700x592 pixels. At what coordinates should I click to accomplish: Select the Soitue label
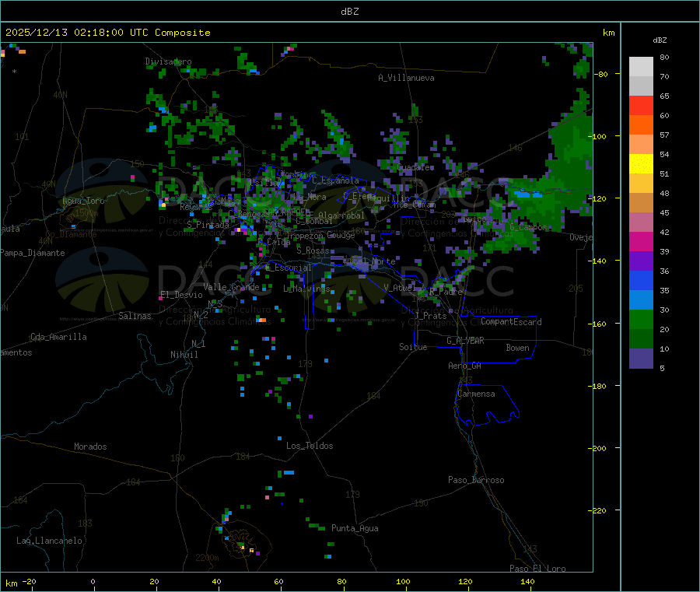coord(413,347)
